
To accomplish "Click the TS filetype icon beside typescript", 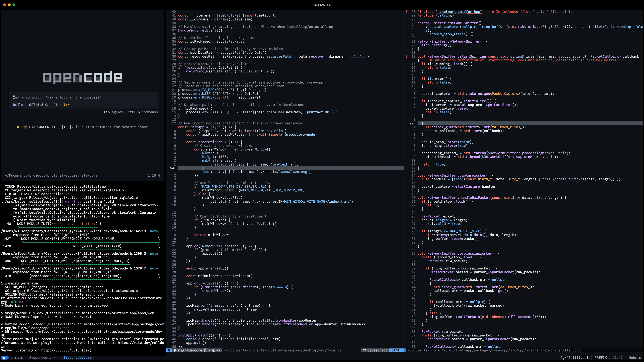I will [x=364, y=350].
